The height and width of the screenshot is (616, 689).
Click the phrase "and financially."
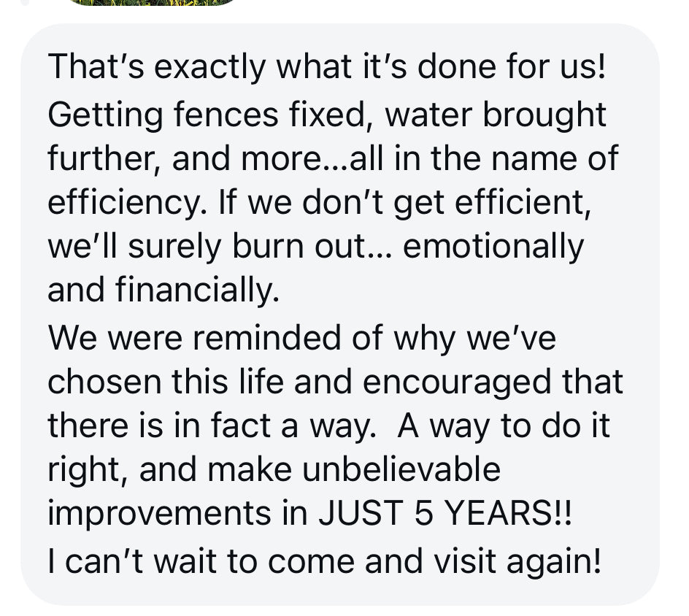pyautogui.click(x=164, y=290)
